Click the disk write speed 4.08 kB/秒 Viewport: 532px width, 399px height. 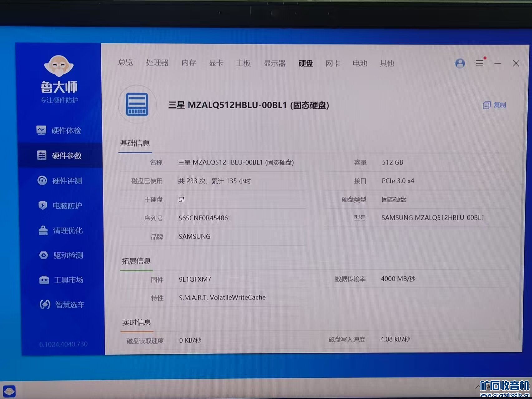[x=395, y=339]
